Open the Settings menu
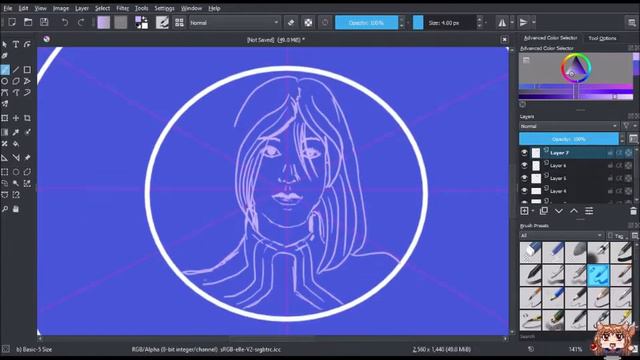640x360 pixels. tap(164, 8)
